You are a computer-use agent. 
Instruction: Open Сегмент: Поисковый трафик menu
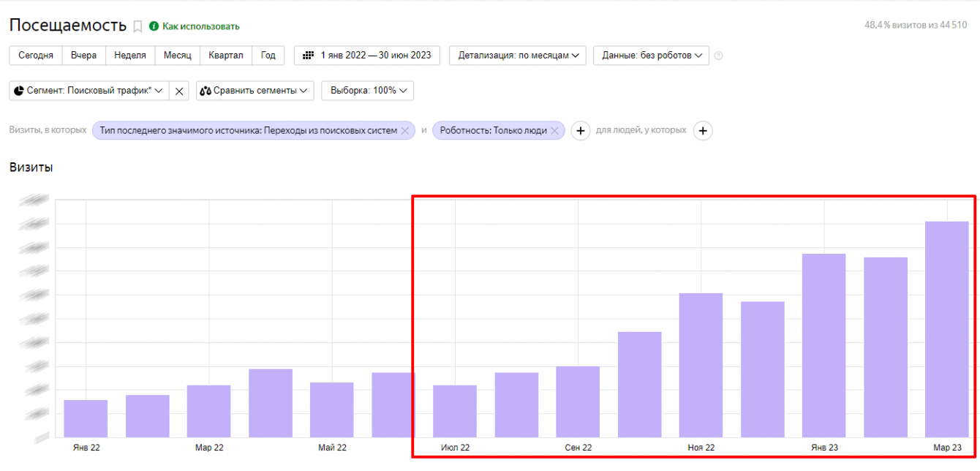click(x=88, y=91)
